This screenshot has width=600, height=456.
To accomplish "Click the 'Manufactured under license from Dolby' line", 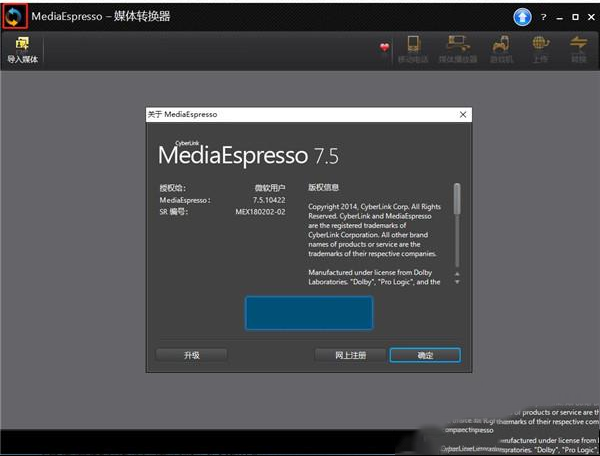I will (x=370, y=272).
